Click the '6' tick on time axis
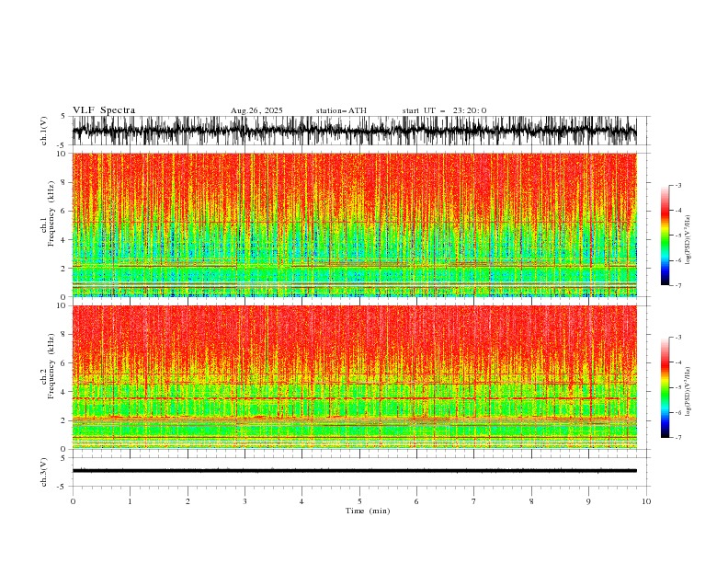Screen dimensions: 728x563 point(416,501)
